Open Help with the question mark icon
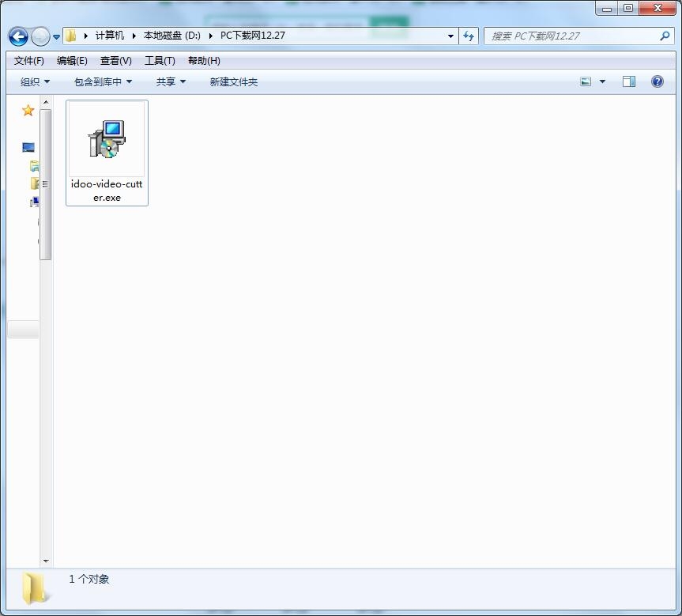Viewport: 682px width, 616px height. click(658, 81)
